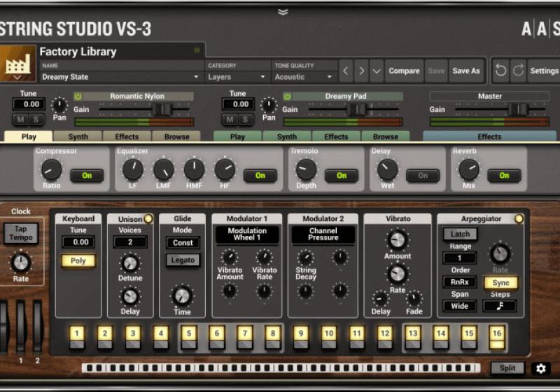Open the gear settings icon bottom right

(540, 368)
